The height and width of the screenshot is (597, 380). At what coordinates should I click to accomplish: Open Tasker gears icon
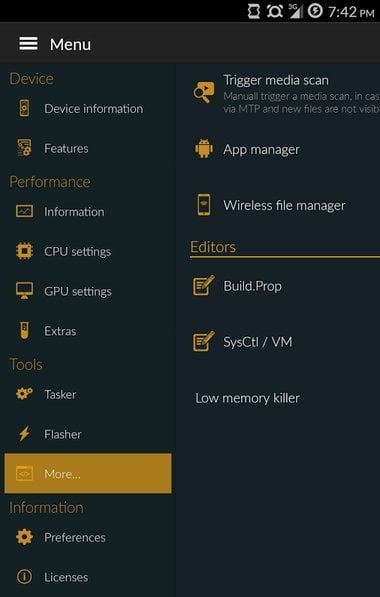tap(24, 394)
